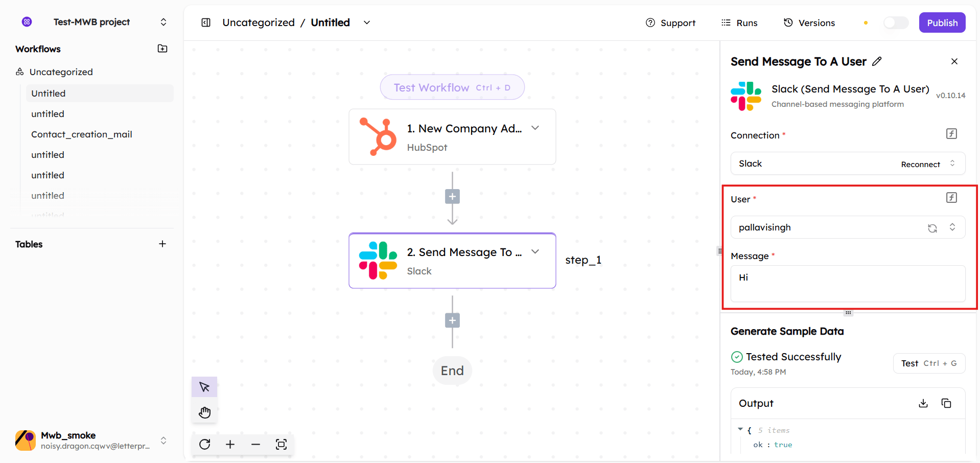Select the pointer cursor tool

pos(204,387)
